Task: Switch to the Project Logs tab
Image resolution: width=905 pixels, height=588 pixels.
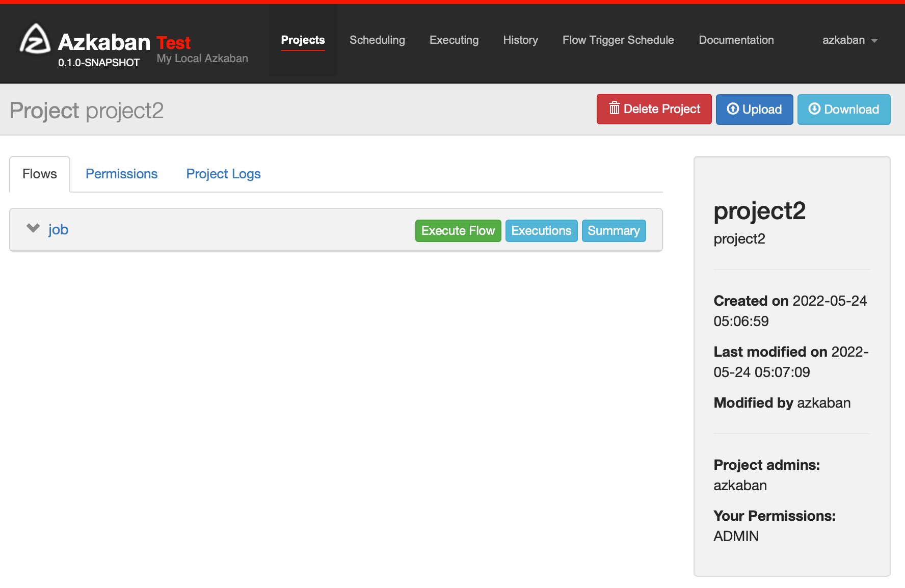Action: (223, 174)
